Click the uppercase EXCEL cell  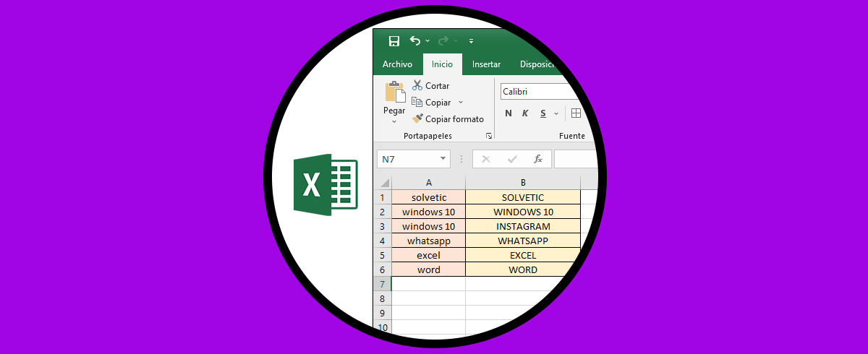coord(523,255)
